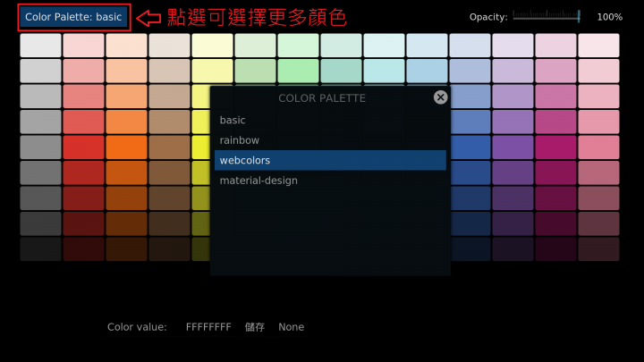Pick the medium gray swatch in fifth row
644x362 pixels.
pyautogui.click(x=40, y=147)
